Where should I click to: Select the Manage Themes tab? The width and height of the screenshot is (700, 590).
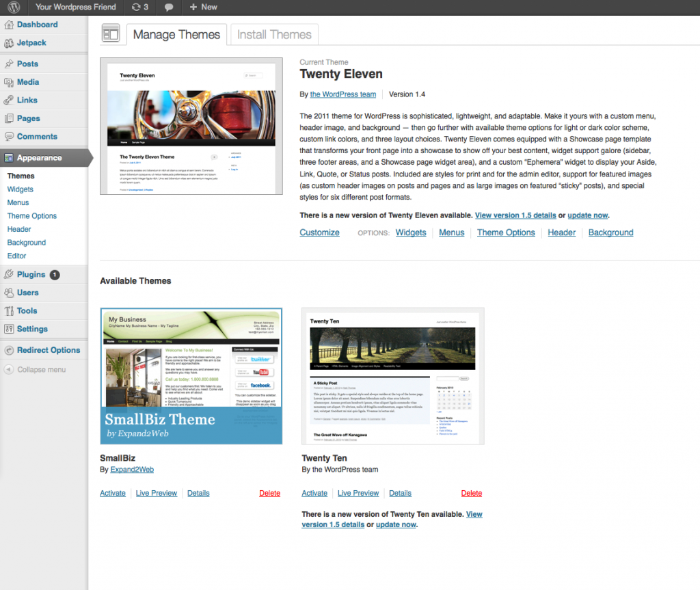177,34
